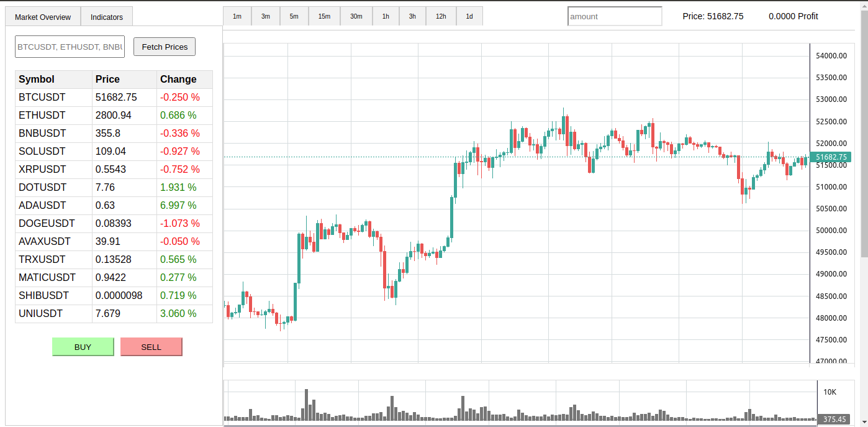This screenshot has height=427, width=868.
Task: Choose the 30m timeframe button
Action: click(356, 16)
